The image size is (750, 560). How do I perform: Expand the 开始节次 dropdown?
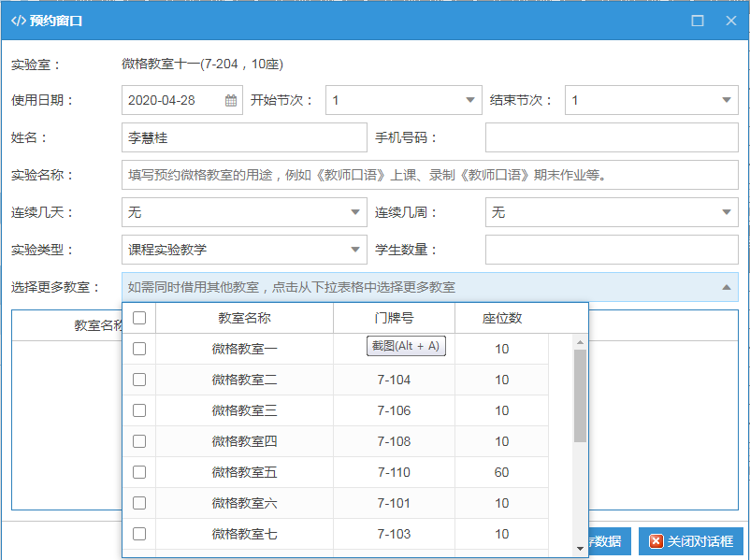(x=470, y=101)
